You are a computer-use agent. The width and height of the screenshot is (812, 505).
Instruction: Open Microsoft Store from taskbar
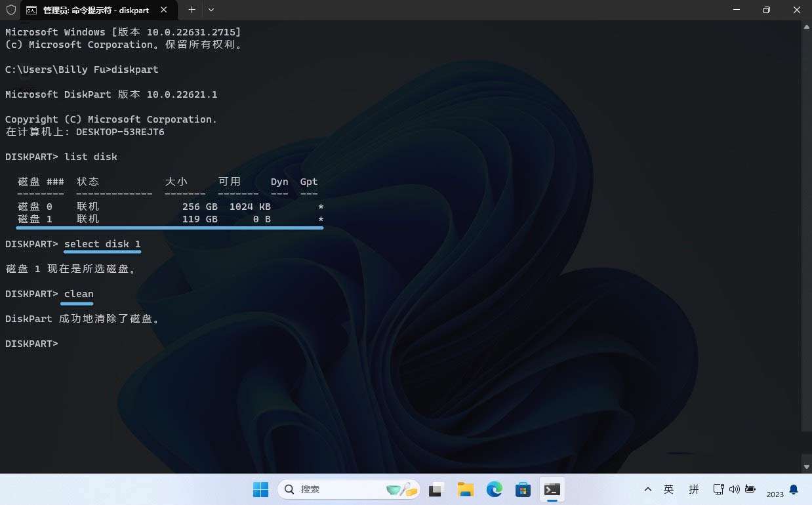pos(523,489)
